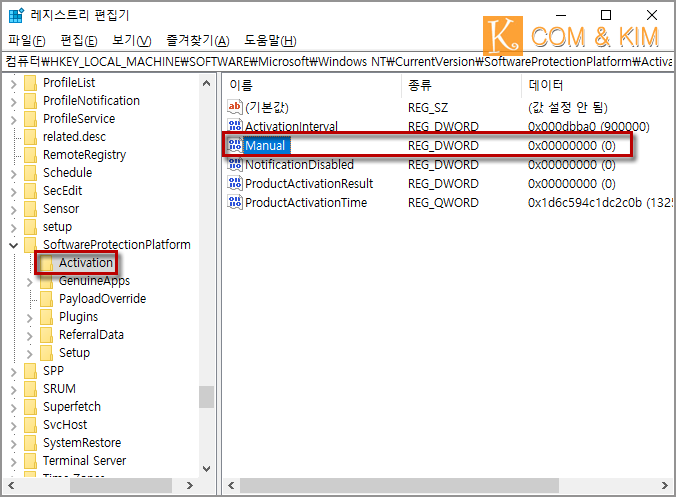Viewport: 676px width, 497px height.
Task: Select the Activation key folder icon
Action: coord(47,263)
